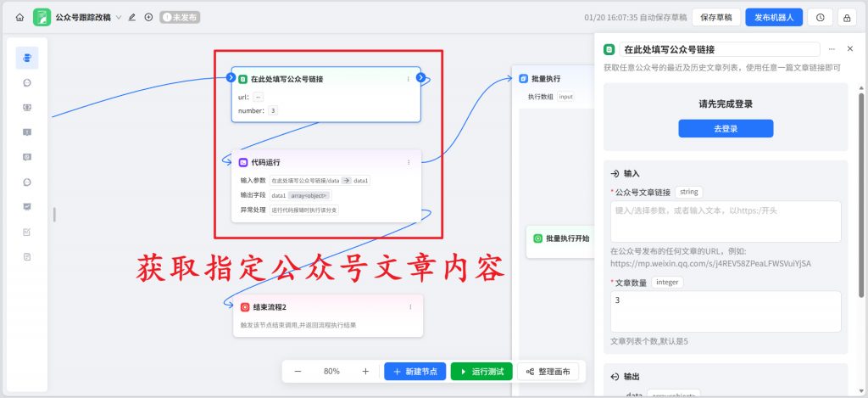Click the string type tag
The image size is (868, 398).
click(x=688, y=192)
